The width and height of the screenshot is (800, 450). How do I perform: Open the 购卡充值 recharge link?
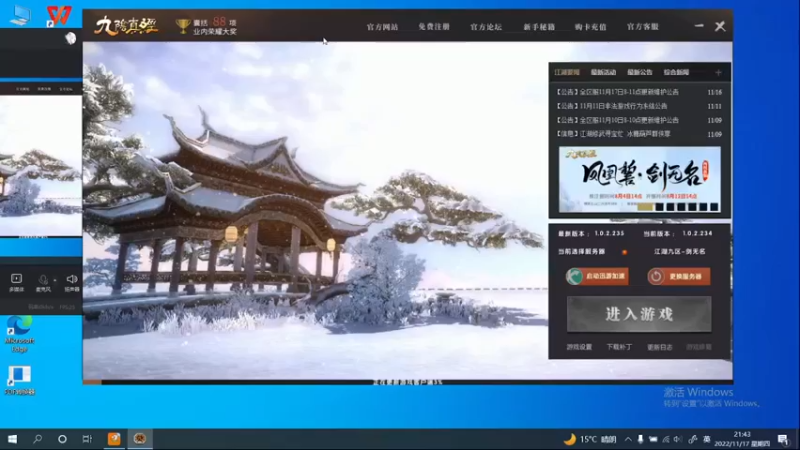point(590,27)
